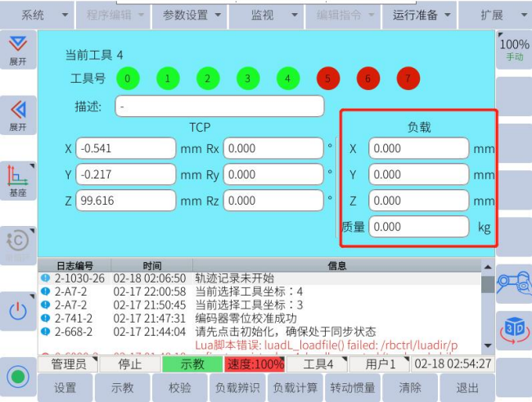
Task: Click the 质量 mass input field
Action: [418, 227]
